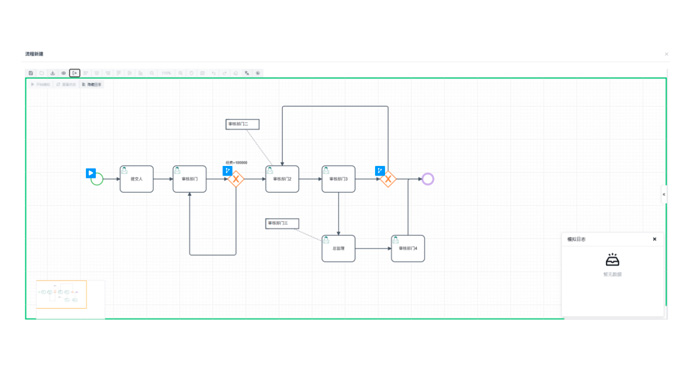Click the minimap thumbnail overview
Viewport: 690px width, 388px height.
[62, 294]
